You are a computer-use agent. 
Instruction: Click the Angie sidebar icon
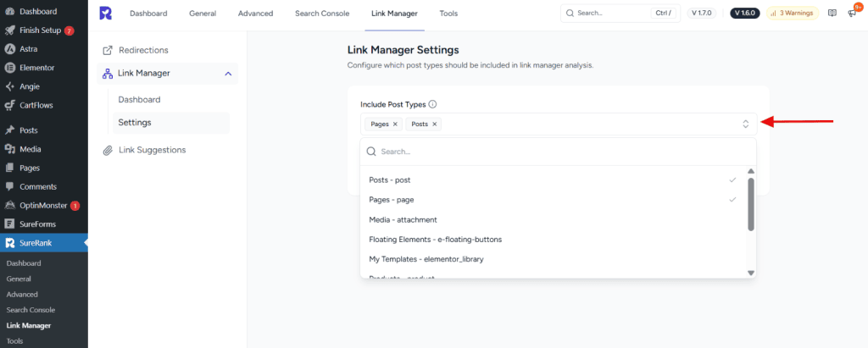coord(9,86)
